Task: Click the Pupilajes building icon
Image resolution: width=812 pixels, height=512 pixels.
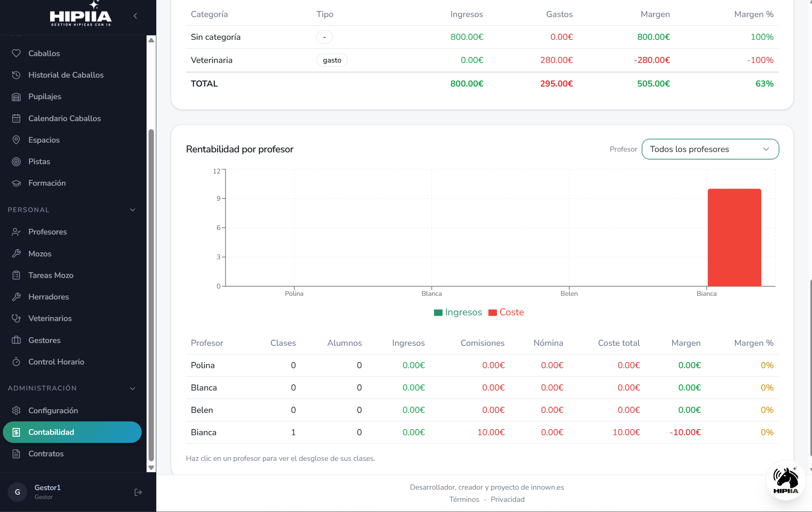Action: [x=16, y=97]
